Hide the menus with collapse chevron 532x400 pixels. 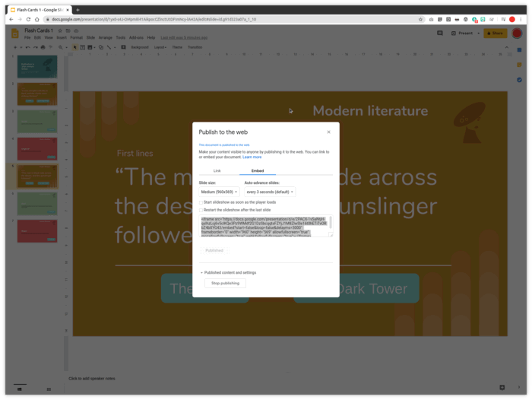click(x=507, y=48)
